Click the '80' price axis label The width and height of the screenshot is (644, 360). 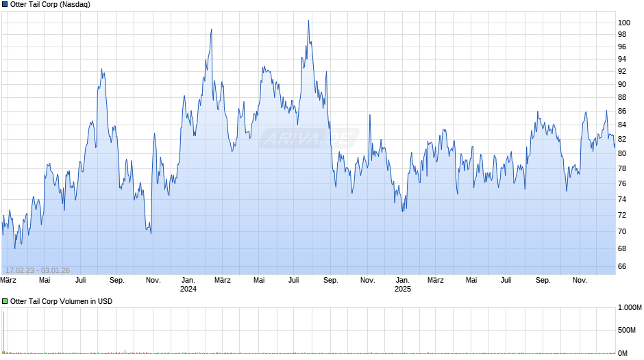coord(622,153)
